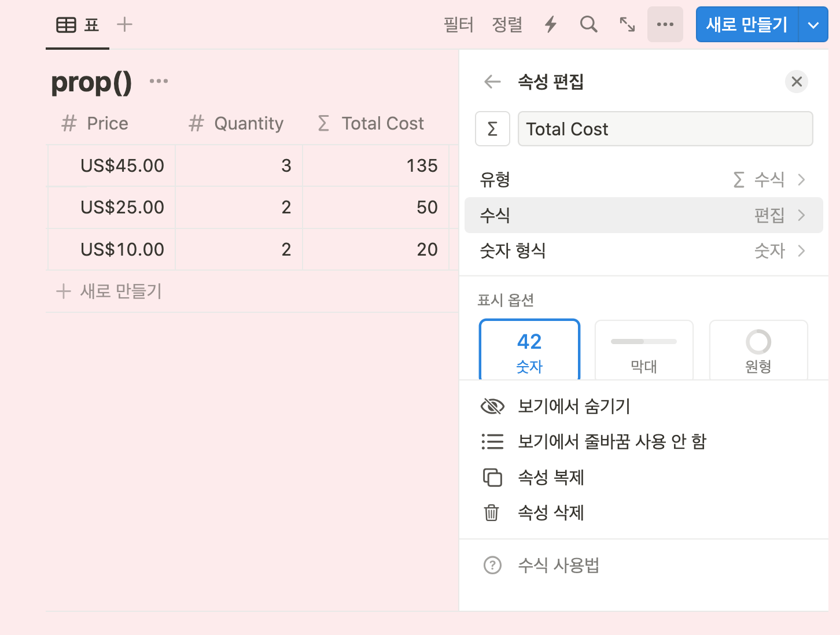Viewport: 840px width, 635px height.
Task: Click the Quantity column header
Action: click(238, 123)
